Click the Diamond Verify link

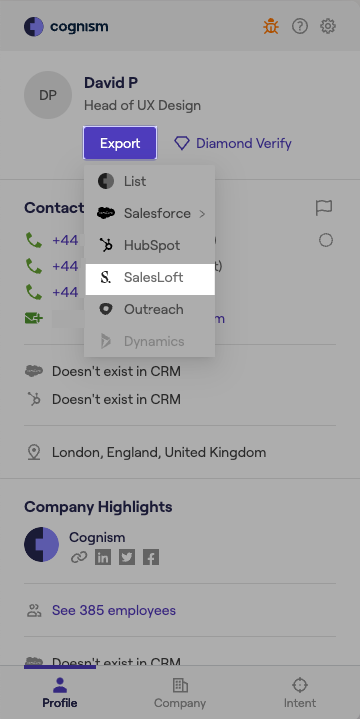(x=233, y=144)
